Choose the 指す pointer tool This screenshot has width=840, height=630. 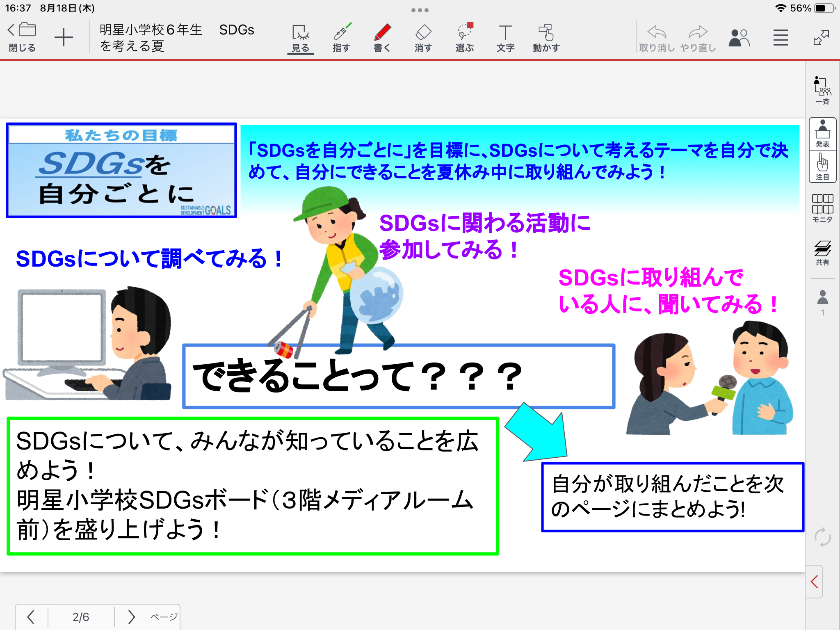(341, 38)
